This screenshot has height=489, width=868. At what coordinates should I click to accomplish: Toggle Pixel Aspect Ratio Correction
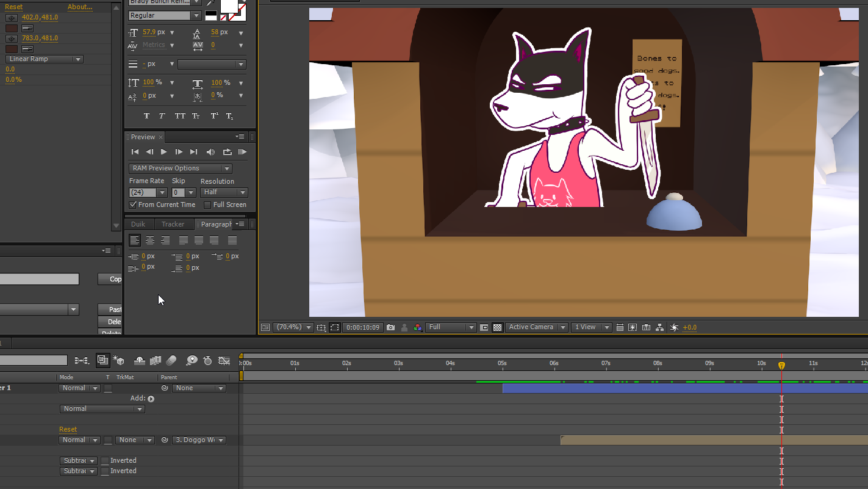620,327
